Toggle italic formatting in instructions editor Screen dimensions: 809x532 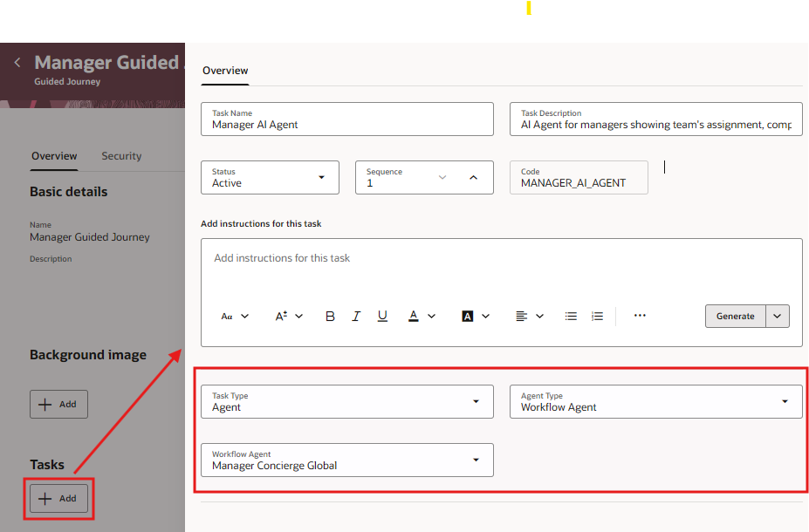pyautogui.click(x=356, y=316)
